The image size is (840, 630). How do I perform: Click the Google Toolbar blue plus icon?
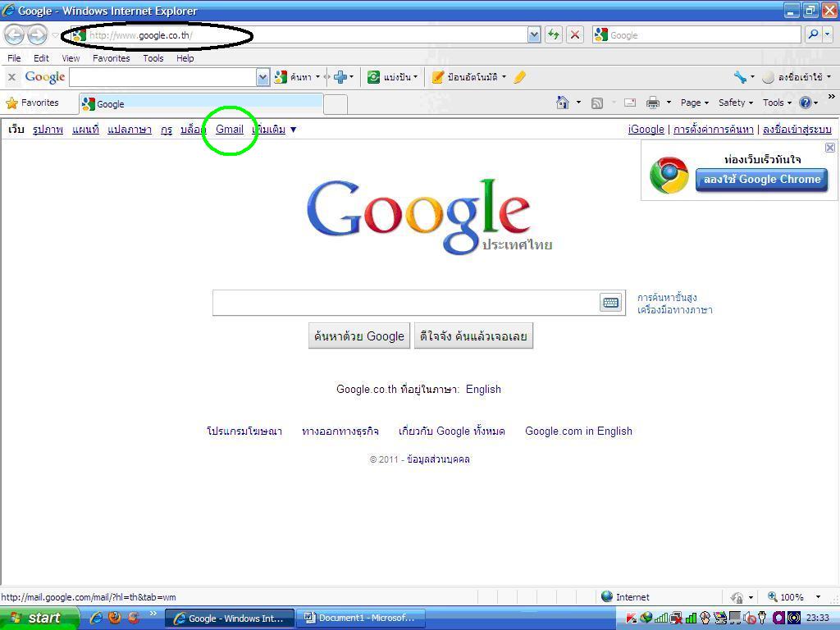click(340, 77)
